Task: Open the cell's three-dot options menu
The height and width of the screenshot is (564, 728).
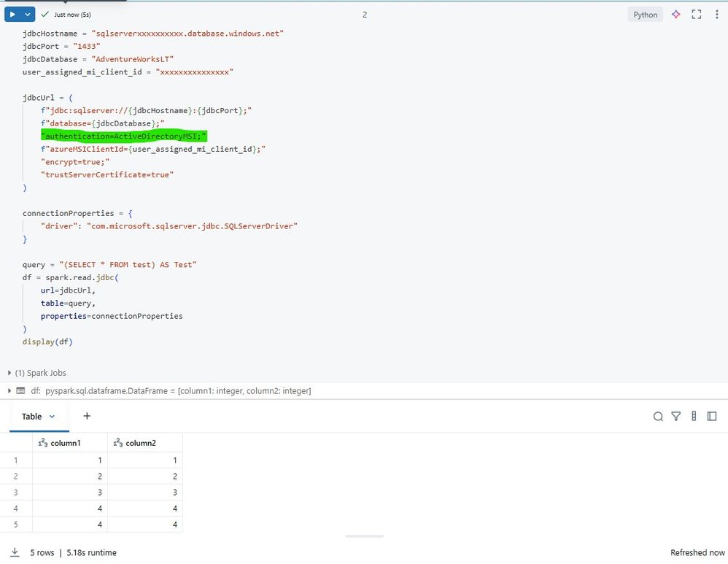Action: pyautogui.click(x=717, y=15)
